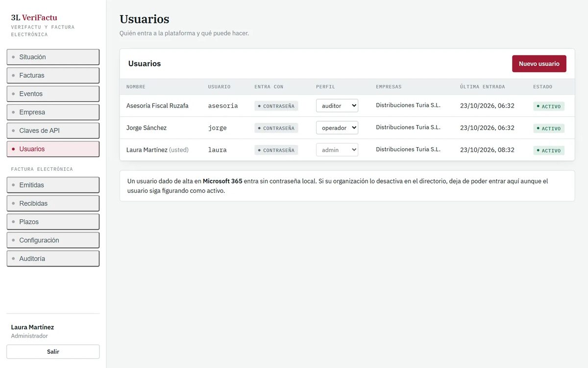Open the auditor profile dropdown for Asesoría Fiscal Ruzafa
This screenshot has height=368, width=588.
click(x=337, y=105)
